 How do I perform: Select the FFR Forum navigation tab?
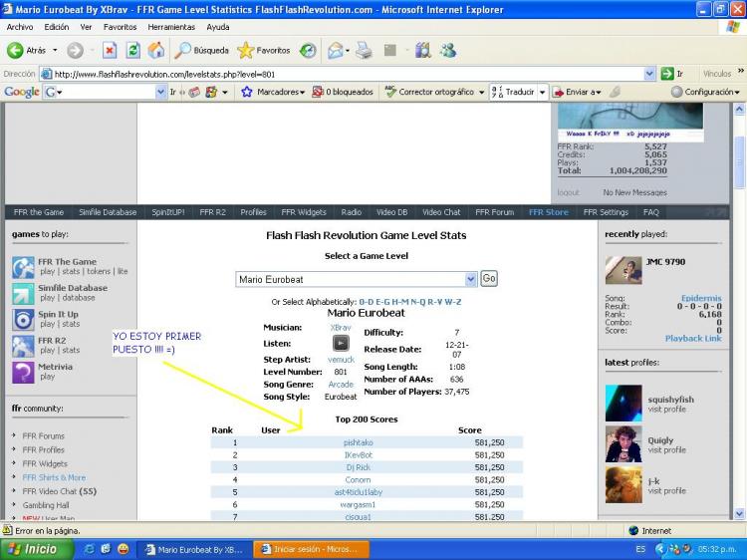point(494,212)
